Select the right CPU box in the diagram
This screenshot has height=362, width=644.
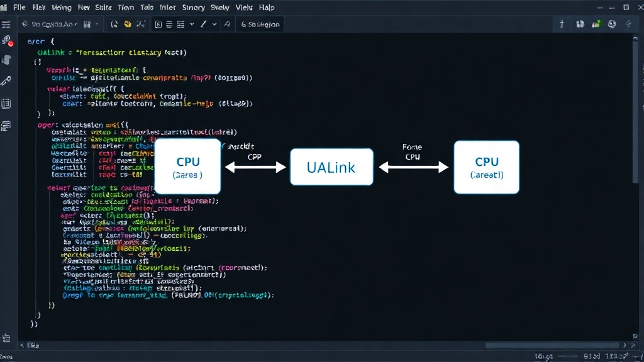point(486,167)
